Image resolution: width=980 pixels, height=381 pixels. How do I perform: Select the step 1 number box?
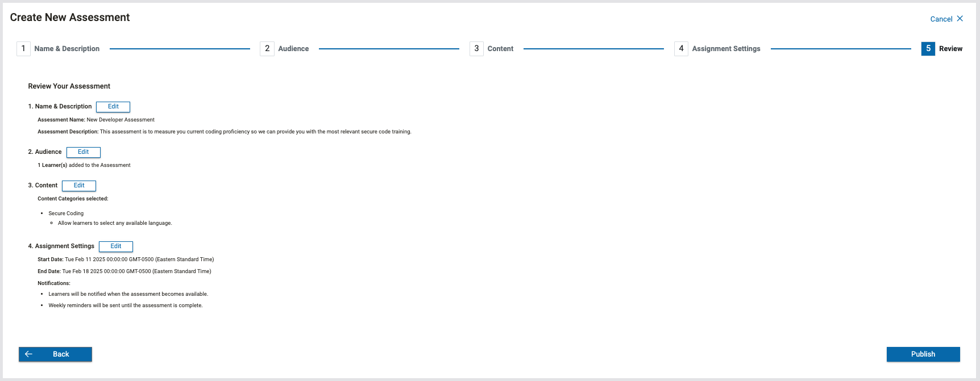click(23, 49)
